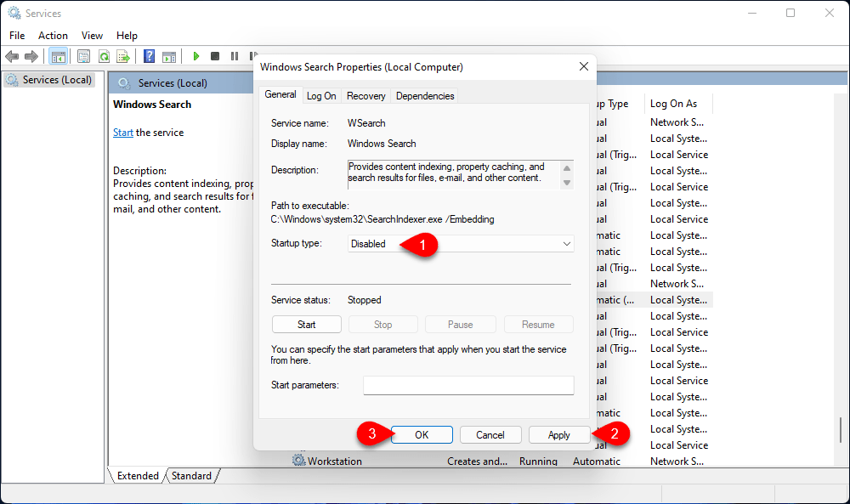The height and width of the screenshot is (504, 850).
Task: Click the Stop button in the dialog
Action: point(382,325)
